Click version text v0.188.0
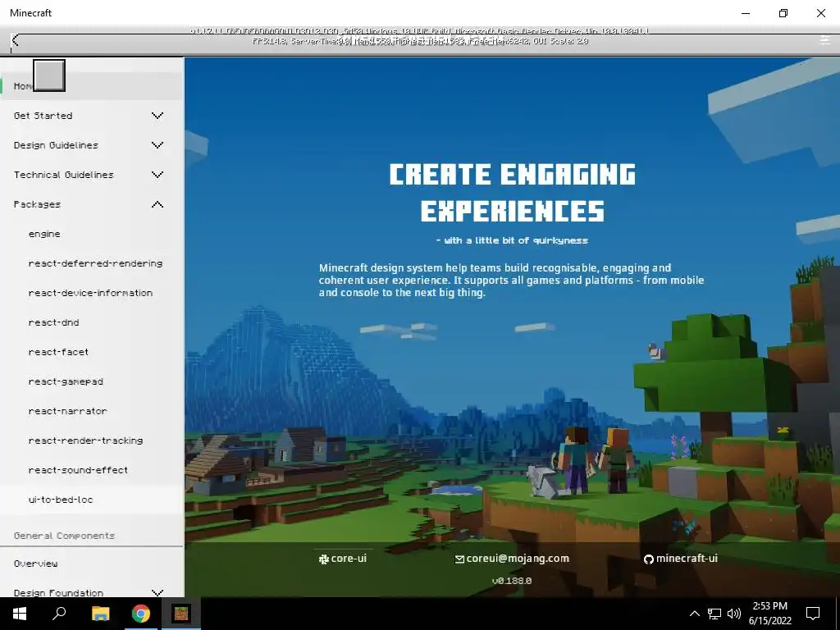The height and width of the screenshot is (630, 840). [512, 581]
